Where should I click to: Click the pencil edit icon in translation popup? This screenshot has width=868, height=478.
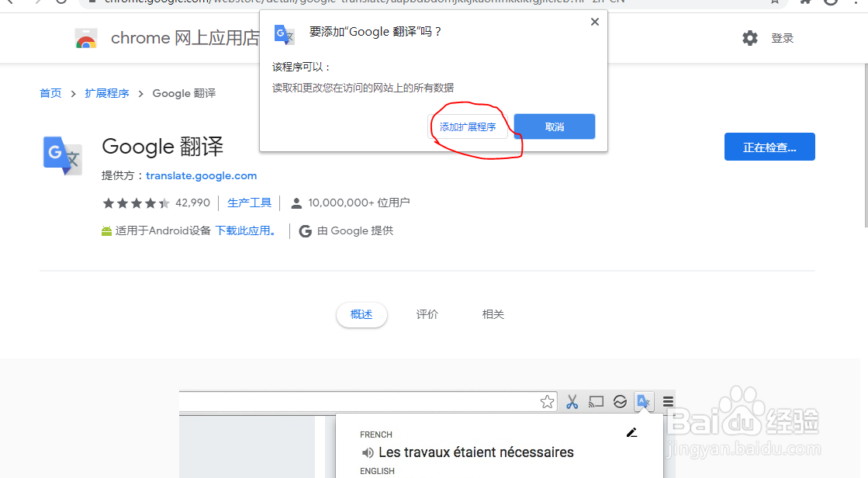pyautogui.click(x=631, y=432)
